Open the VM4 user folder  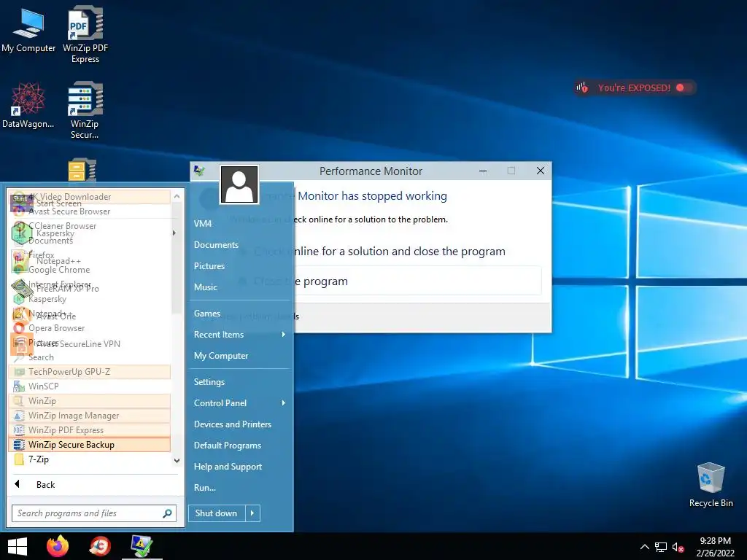pos(240,223)
